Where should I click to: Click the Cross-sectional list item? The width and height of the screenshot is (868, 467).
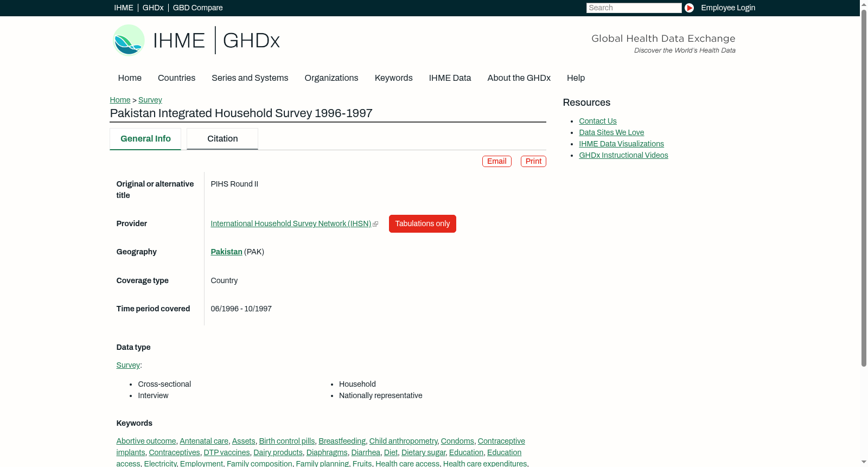tap(164, 384)
